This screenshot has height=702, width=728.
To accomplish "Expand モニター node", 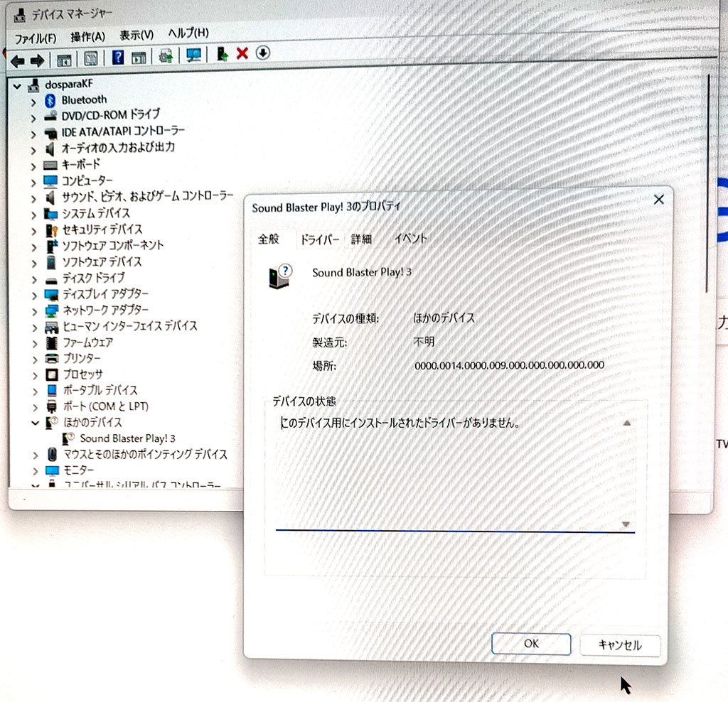I will (x=36, y=471).
